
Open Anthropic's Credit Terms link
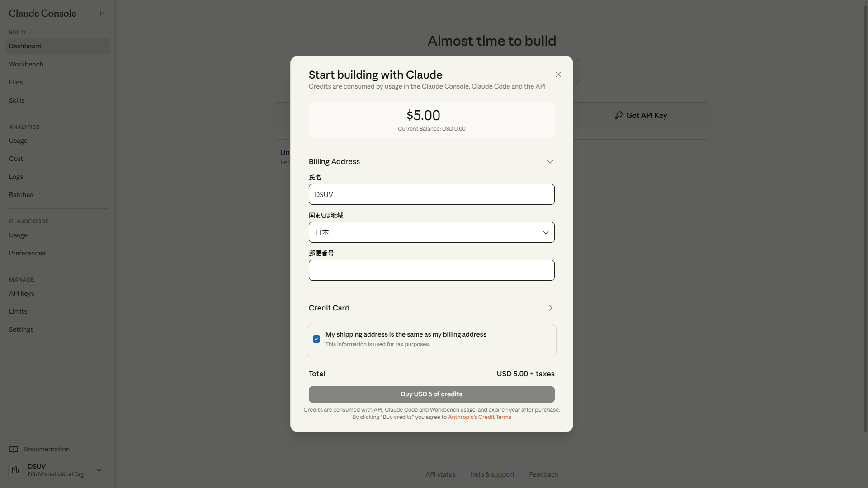click(479, 417)
